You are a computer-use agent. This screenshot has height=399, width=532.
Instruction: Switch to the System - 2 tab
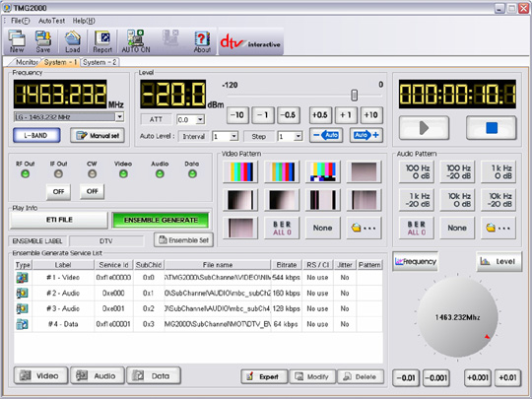(x=100, y=62)
